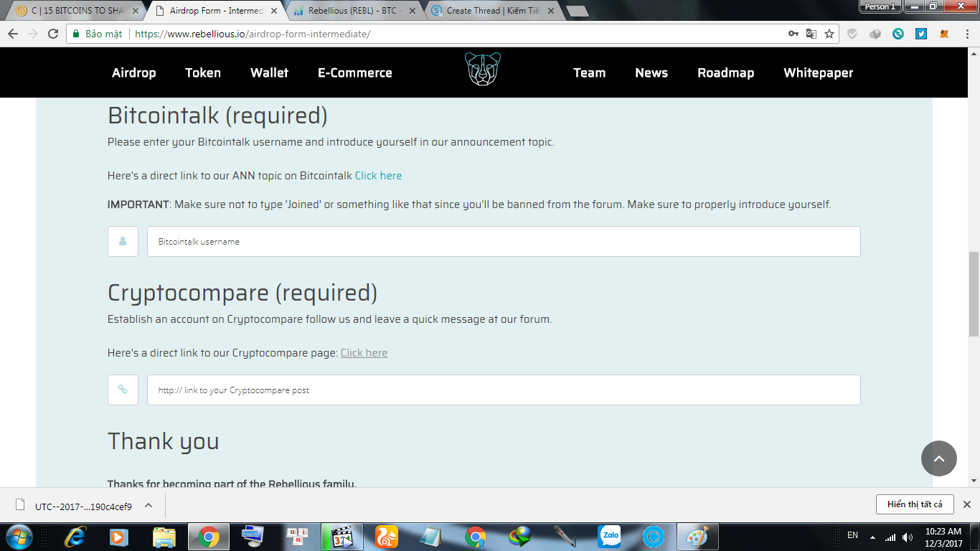Open the Google Translate icon in address bar

(811, 34)
